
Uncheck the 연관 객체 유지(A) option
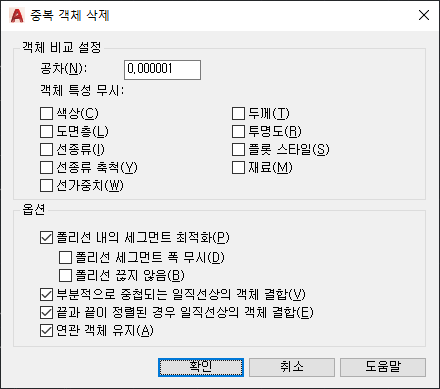(x=46, y=330)
